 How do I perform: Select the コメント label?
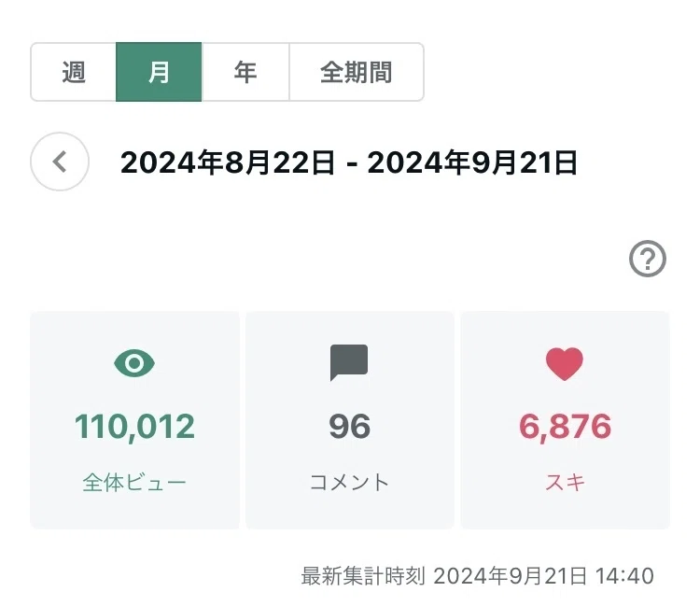click(x=350, y=483)
